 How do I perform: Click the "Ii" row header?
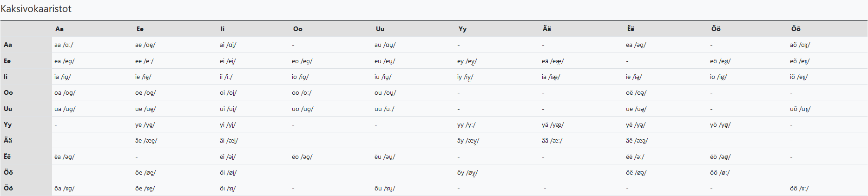click(6, 77)
